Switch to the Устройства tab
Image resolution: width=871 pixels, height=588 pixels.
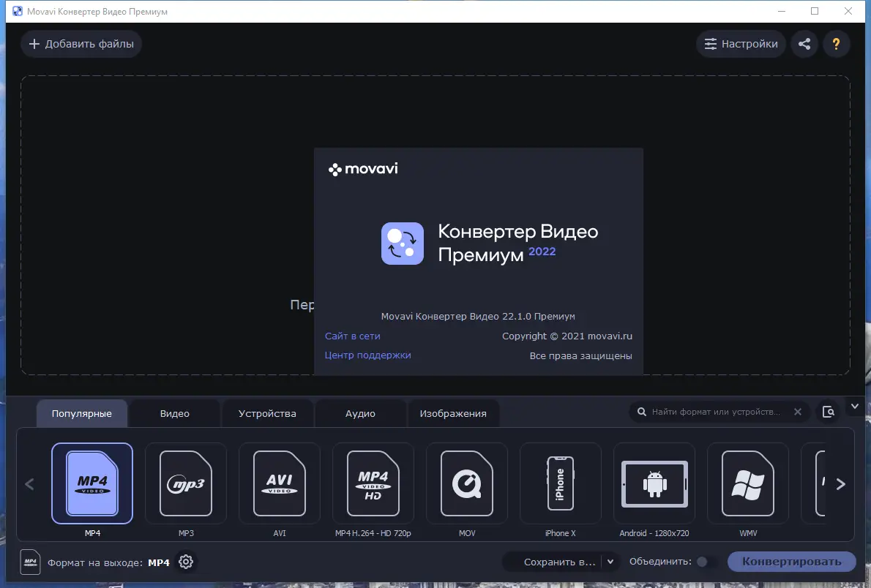(268, 413)
